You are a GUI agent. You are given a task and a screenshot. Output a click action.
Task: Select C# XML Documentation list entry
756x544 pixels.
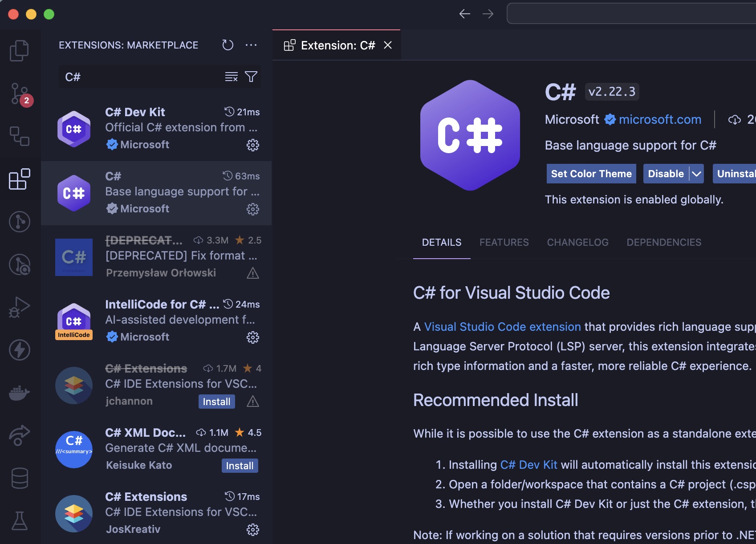point(156,450)
